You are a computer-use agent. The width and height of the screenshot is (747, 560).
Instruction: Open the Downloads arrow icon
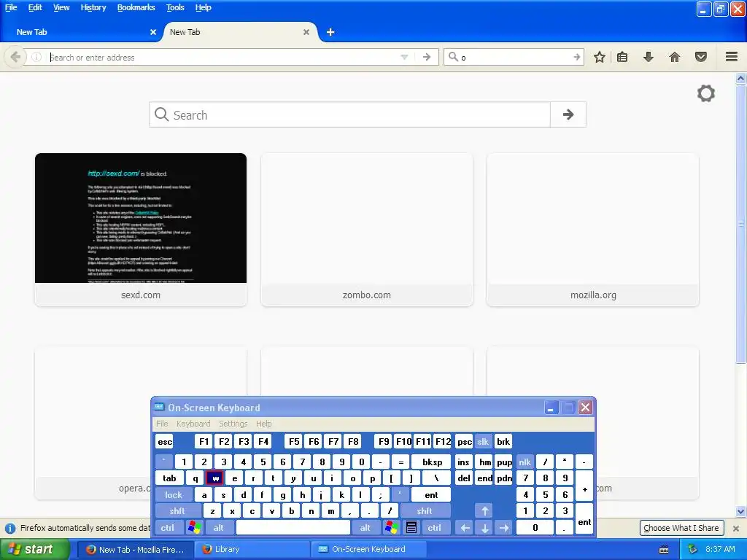click(x=649, y=57)
